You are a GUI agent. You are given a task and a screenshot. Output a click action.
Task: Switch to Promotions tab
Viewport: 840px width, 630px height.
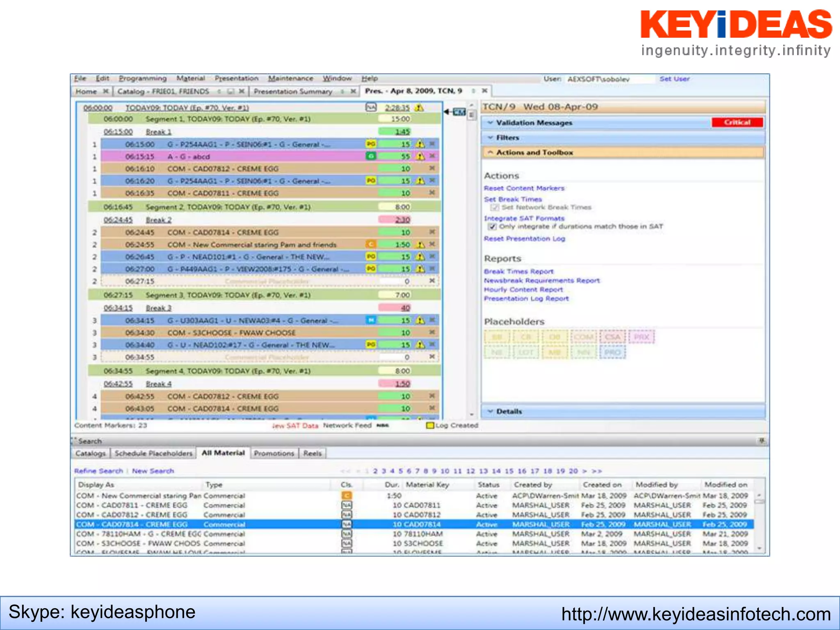click(x=274, y=453)
